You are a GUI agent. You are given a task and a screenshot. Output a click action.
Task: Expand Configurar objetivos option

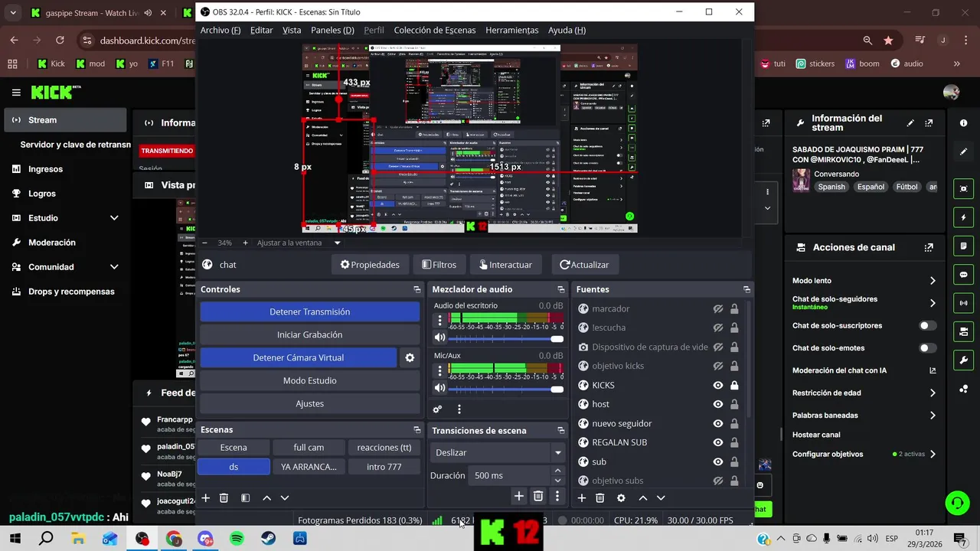[933, 454]
